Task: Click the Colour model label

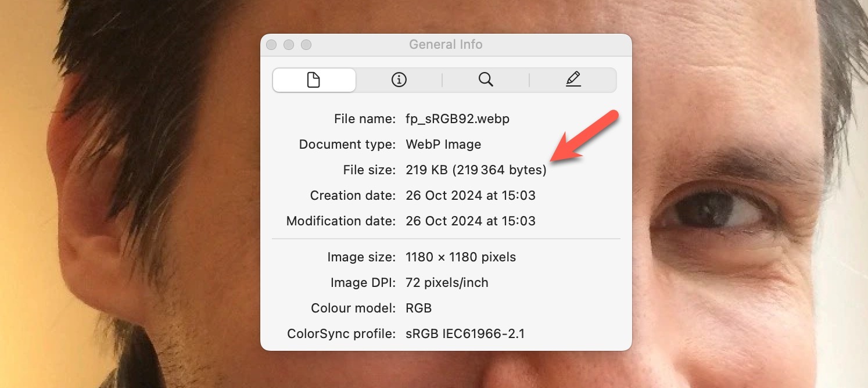Action: (x=353, y=308)
